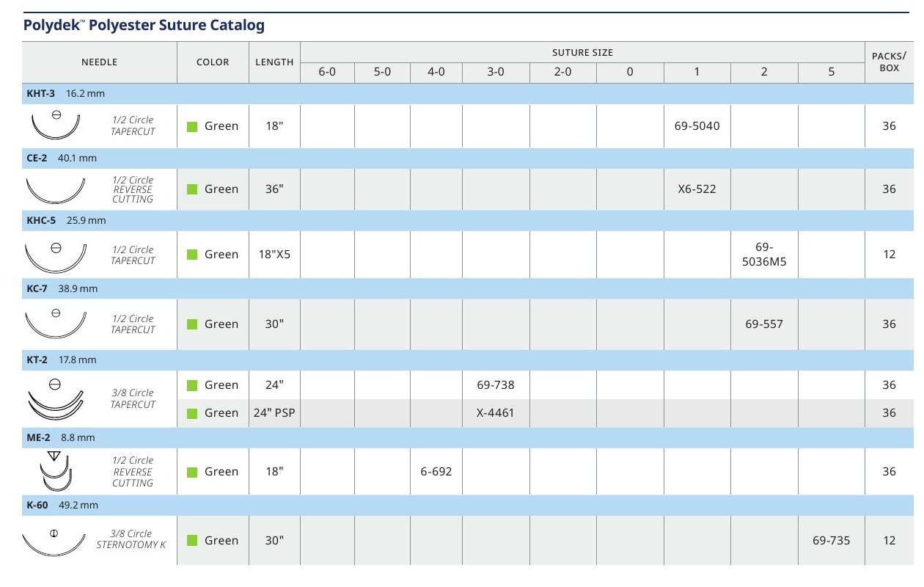This screenshot has height=587, width=924.
Task: Click the 6-0 suture size header
Action: click(327, 73)
